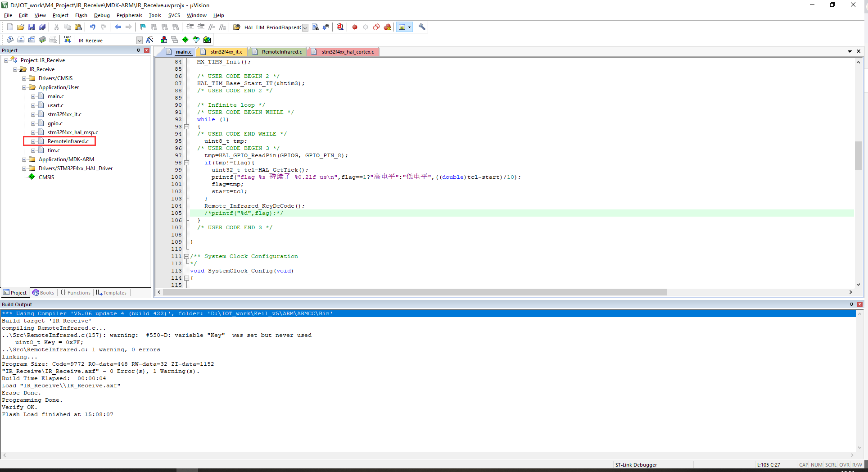This screenshot has height=472, width=868.
Task: Click the Paste clipboard icon
Action: point(78,27)
